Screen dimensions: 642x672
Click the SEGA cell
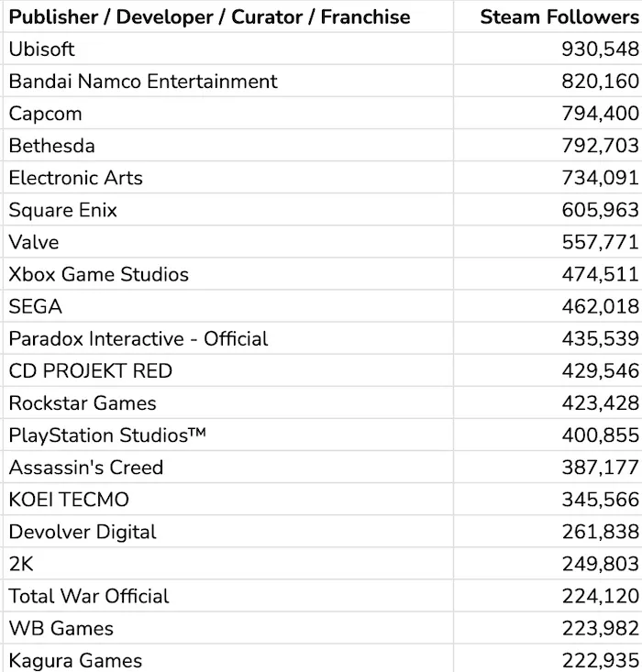pyautogui.click(x=36, y=307)
